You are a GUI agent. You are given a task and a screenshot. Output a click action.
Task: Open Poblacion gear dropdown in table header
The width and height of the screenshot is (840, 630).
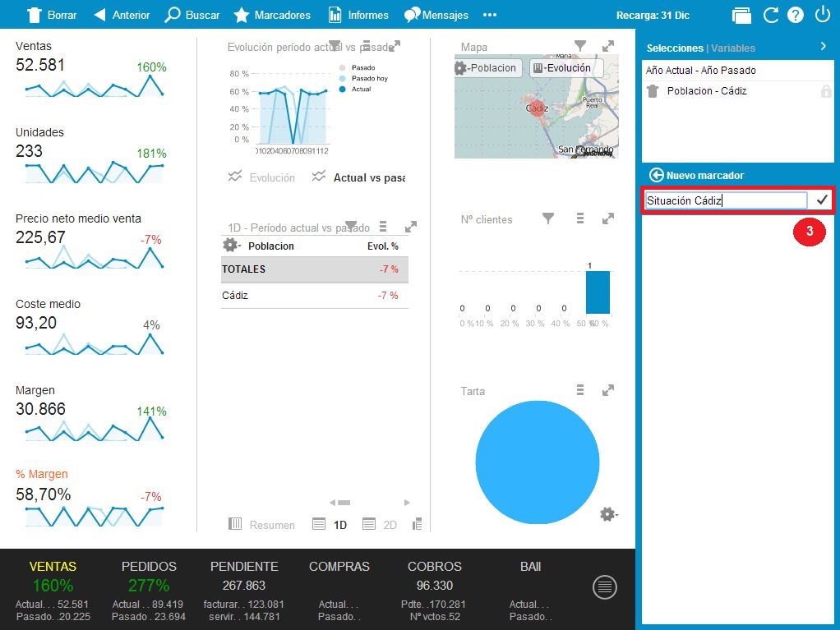coord(231,246)
